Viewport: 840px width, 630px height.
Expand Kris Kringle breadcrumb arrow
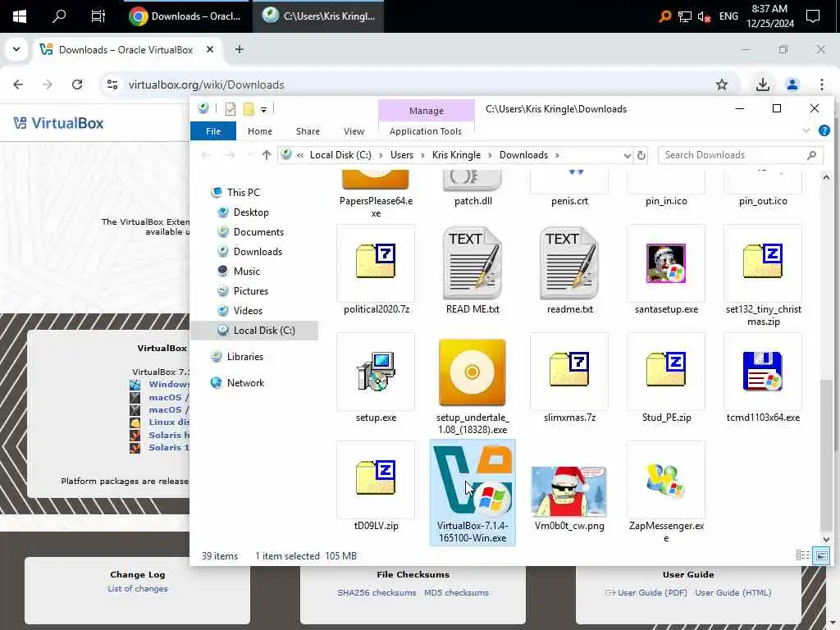[491, 155]
